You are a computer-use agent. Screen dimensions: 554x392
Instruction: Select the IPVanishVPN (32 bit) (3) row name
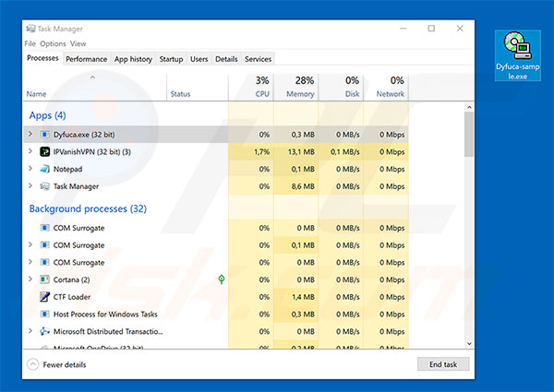[91, 152]
